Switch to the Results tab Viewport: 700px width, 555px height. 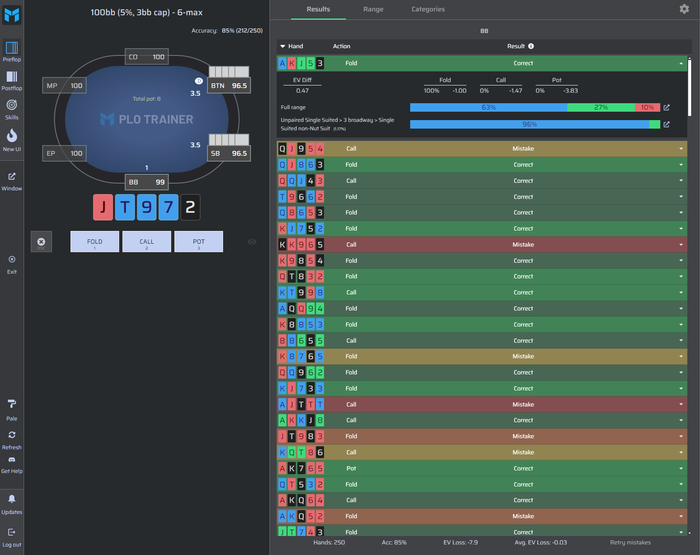(318, 9)
